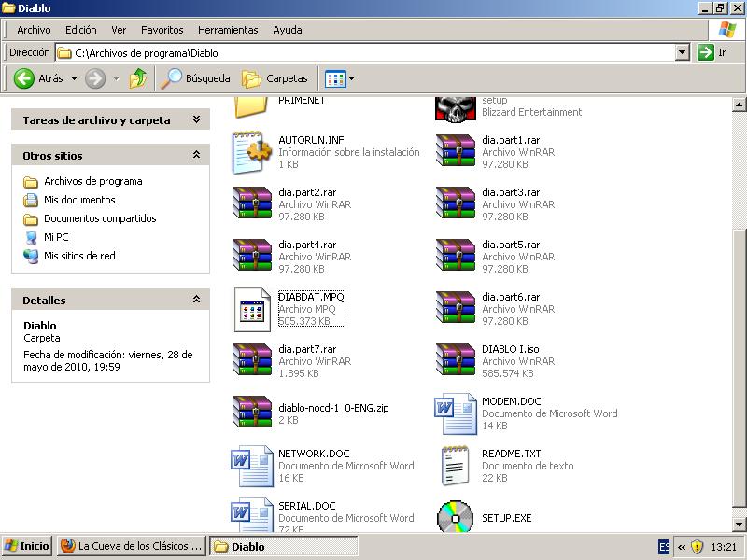The width and height of the screenshot is (747, 560).
Task: Open the Herramientas menu
Action: pyautogui.click(x=228, y=30)
